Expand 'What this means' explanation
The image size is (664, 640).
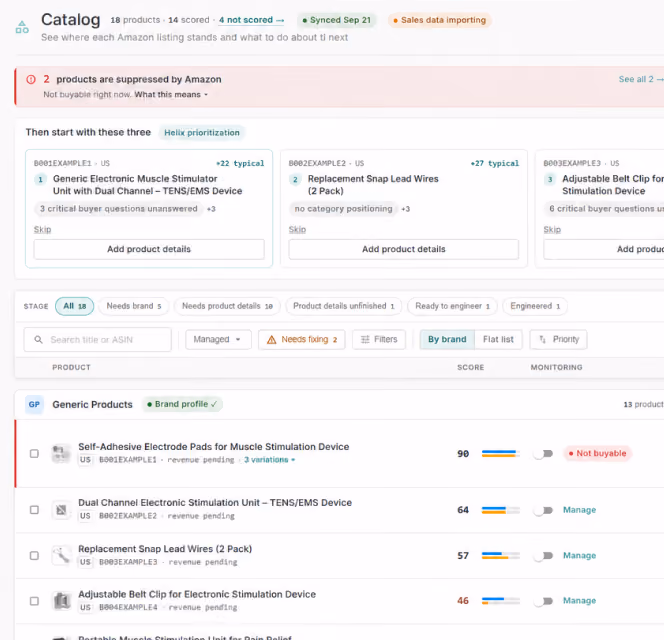coord(171,94)
